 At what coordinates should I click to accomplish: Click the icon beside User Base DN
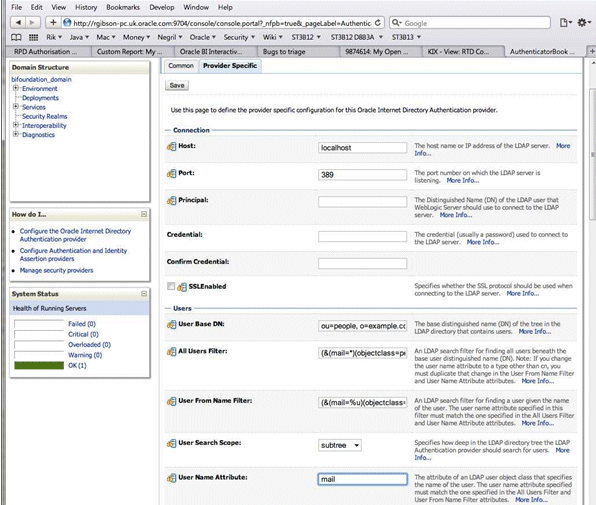(171, 325)
